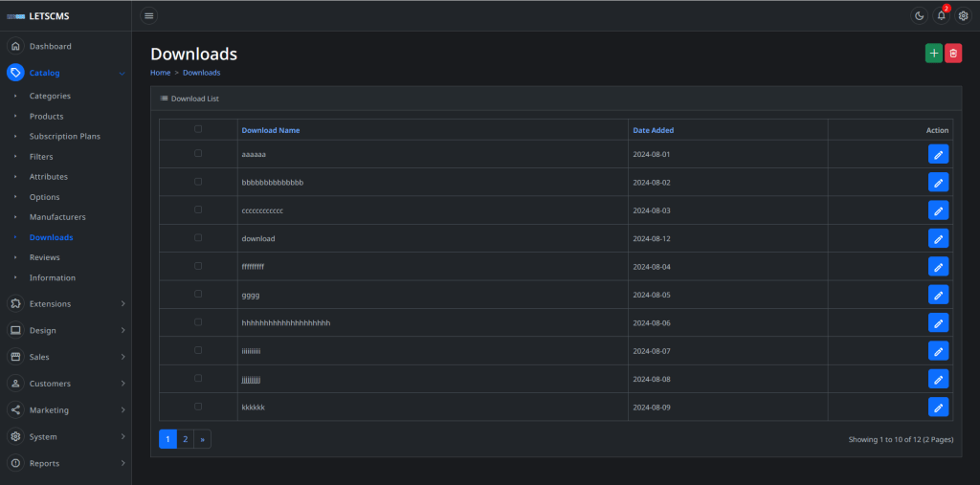Click the Design monitor icon
The height and width of the screenshot is (485, 980).
tap(15, 331)
